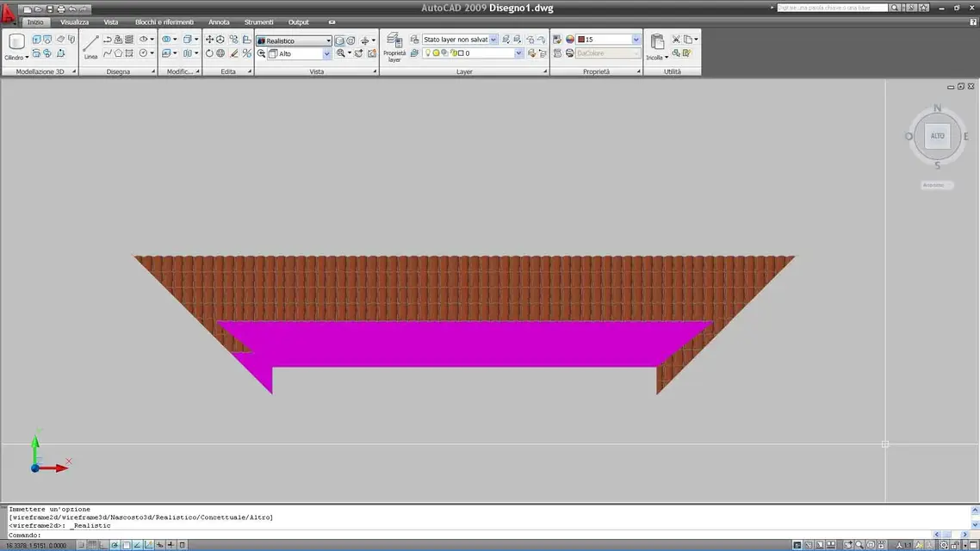The image size is (980, 551).
Task: Click the Move tool in Edita panel
Action: click(x=209, y=40)
